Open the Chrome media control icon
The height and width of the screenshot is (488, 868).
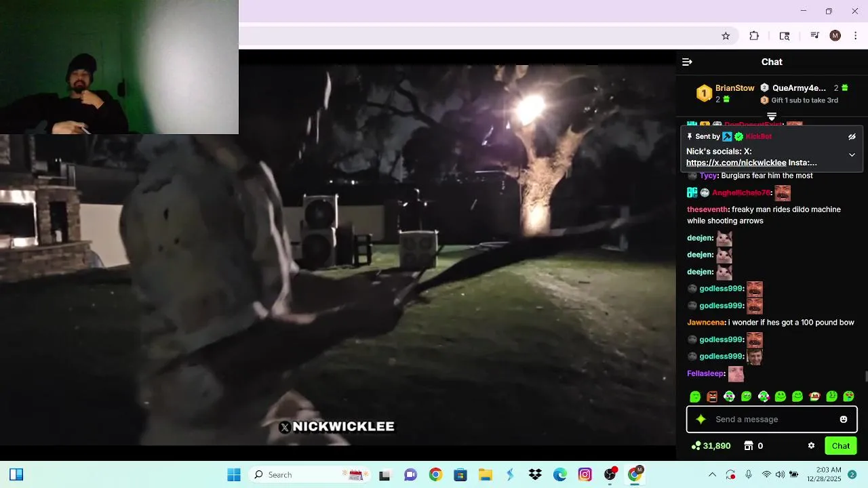coord(814,36)
